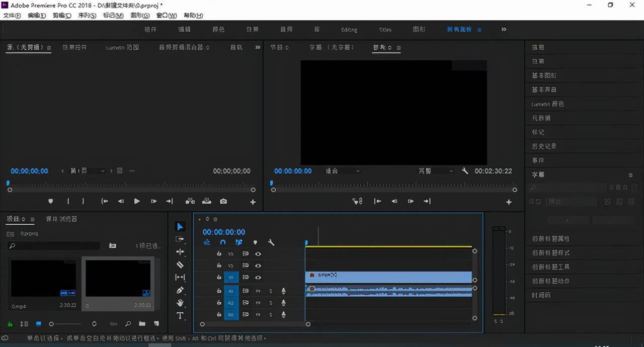Click the nest-sequence insert icon in the timeline header
This screenshot has height=347, width=644.
207,242
